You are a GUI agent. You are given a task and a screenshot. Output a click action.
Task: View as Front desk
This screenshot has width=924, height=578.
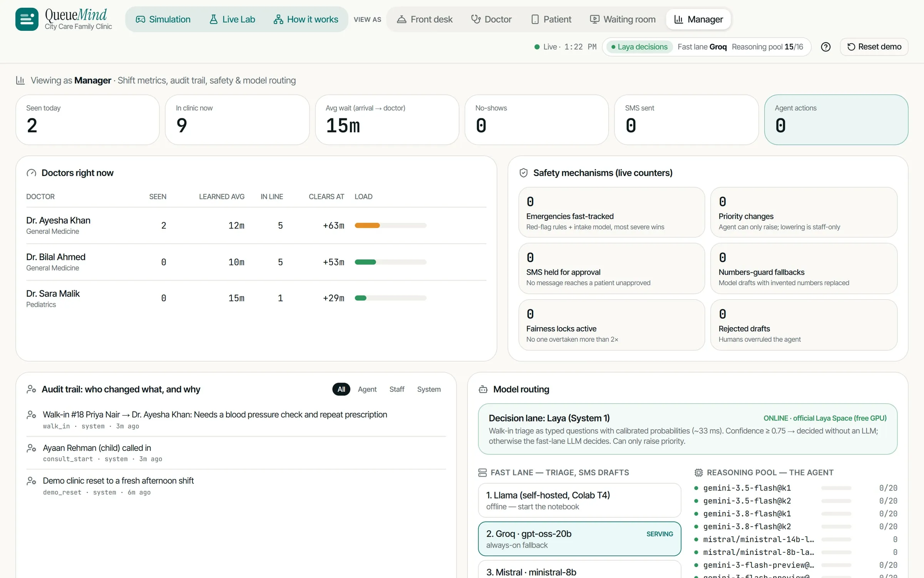pyautogui.click(x=425, y=19)
